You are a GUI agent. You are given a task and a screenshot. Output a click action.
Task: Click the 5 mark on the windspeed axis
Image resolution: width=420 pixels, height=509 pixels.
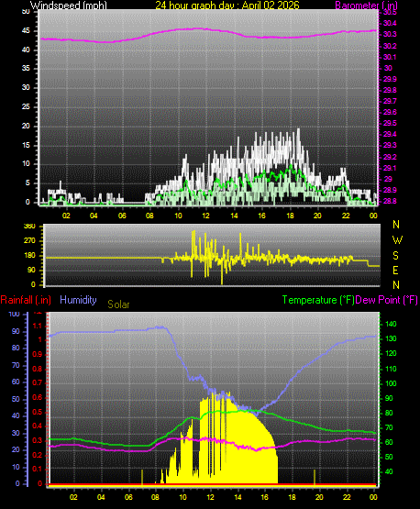tap(28, 183)
